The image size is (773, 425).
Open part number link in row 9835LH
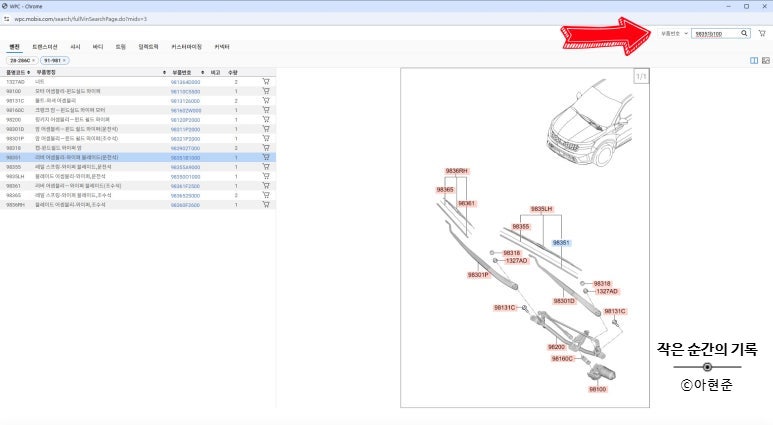(x=185, y=177)
